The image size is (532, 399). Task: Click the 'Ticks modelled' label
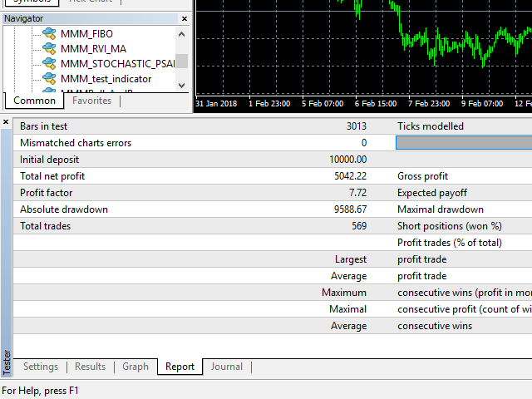431,126
